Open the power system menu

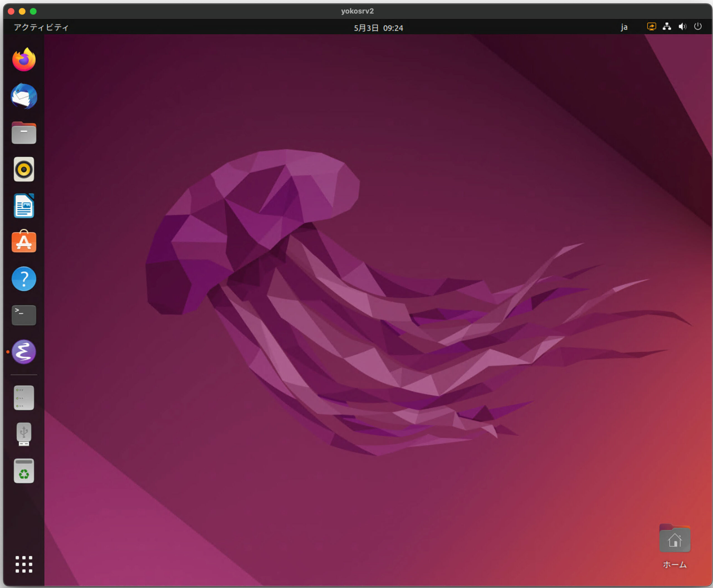pos(698,26)
